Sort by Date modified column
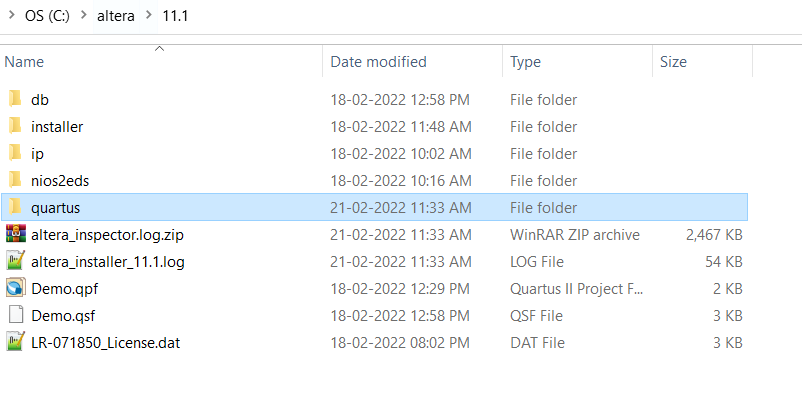 coord(378,62)
